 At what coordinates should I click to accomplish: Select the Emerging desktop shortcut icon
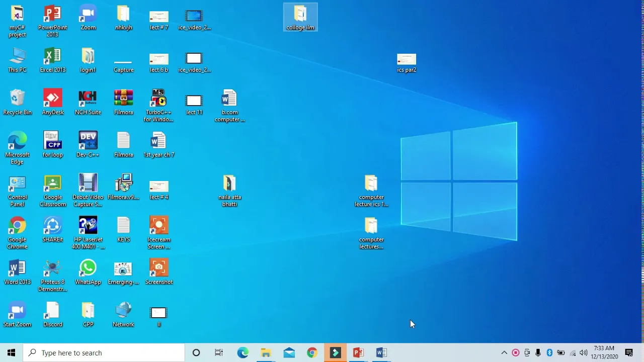click(x=123, y=272)
